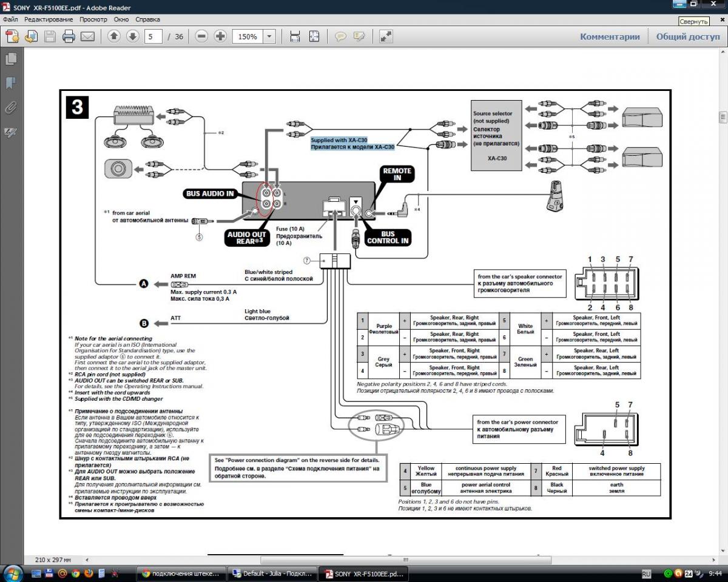728x582 pixels.
Task: Go to previous page with up arrow
Action: click(x=114, y=36)
